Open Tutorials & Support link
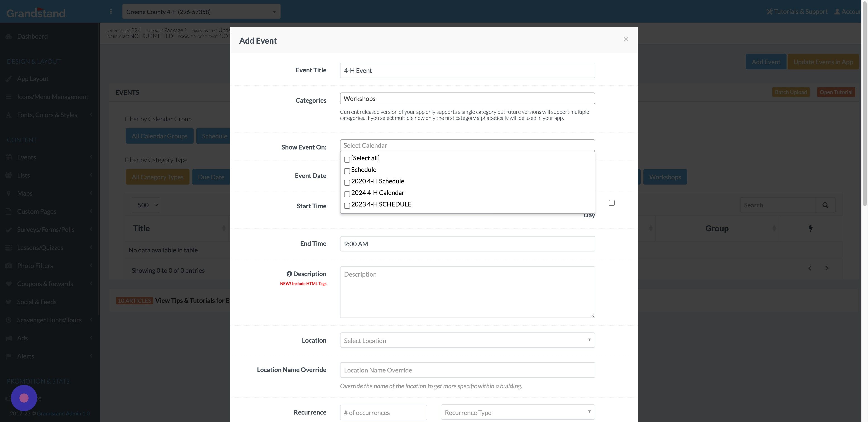Viewport: 868px width, 422px height. point(797,12)
